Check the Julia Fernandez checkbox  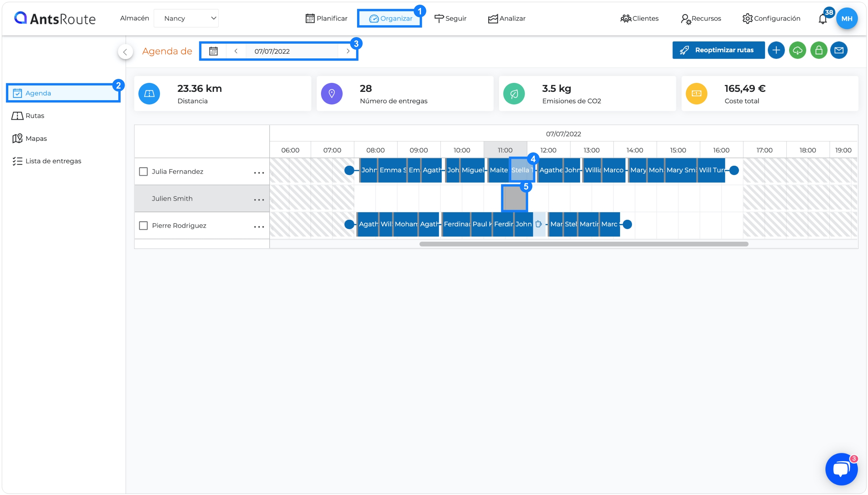(x=143, y=171)
